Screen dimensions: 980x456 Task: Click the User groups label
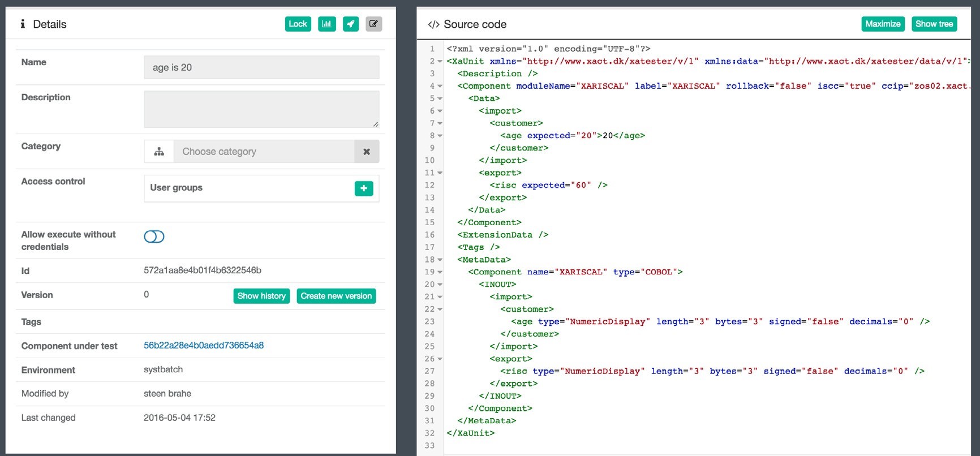pyautogui.click(x=176, y=187)
